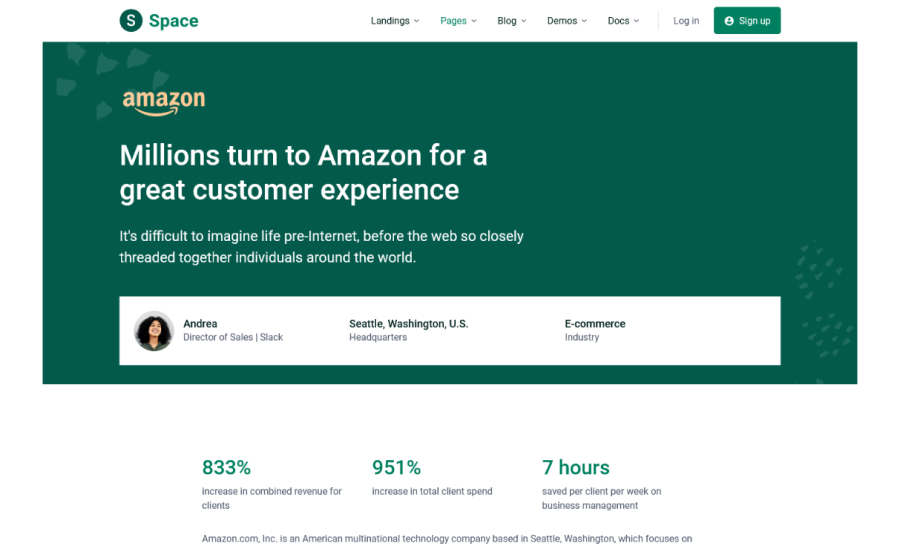
Task: Open the Demos dropdown menu
Action: click(567, 21)
